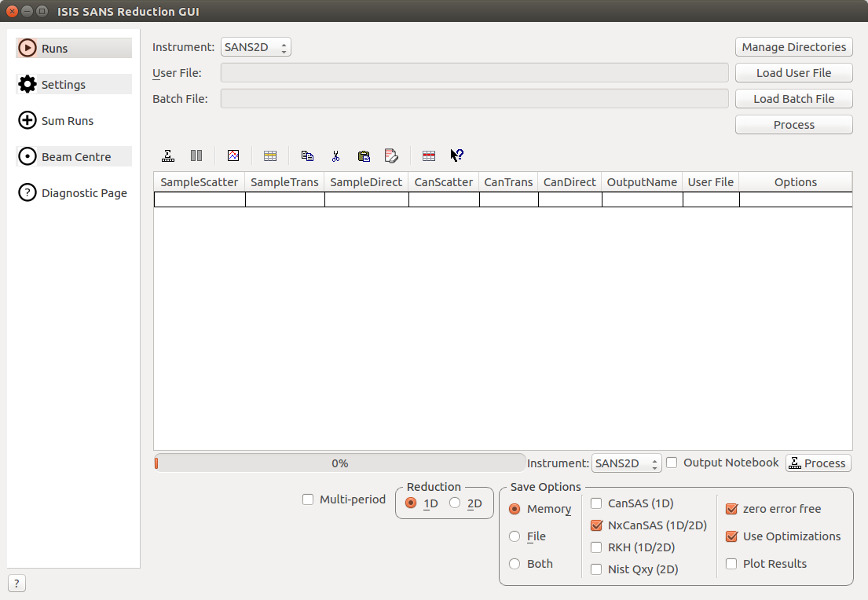Click the What's This help cursor icon
Viewport: 868px width, 600px height.
click(456, 155)
